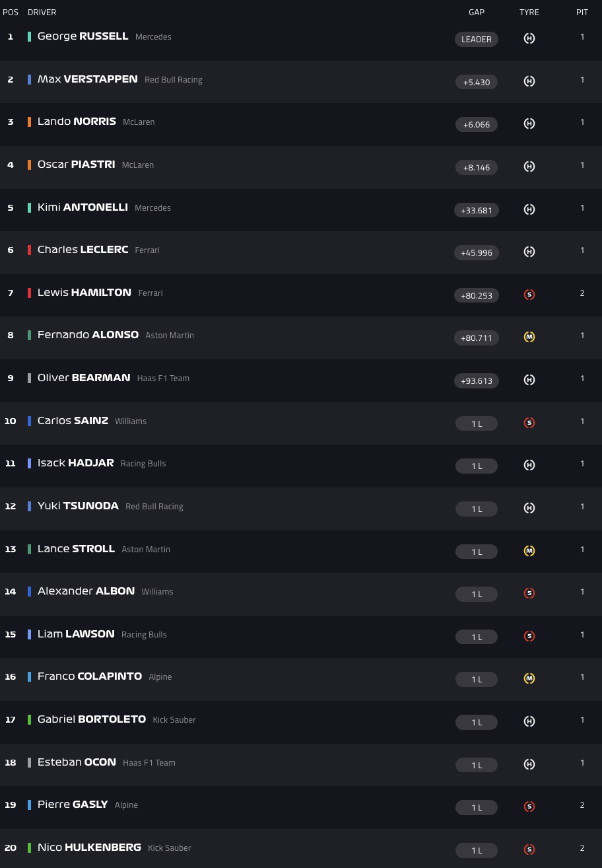
Task: Click Esteban Ocon's Haas F1 Team label
Action: tap(149, 763)
